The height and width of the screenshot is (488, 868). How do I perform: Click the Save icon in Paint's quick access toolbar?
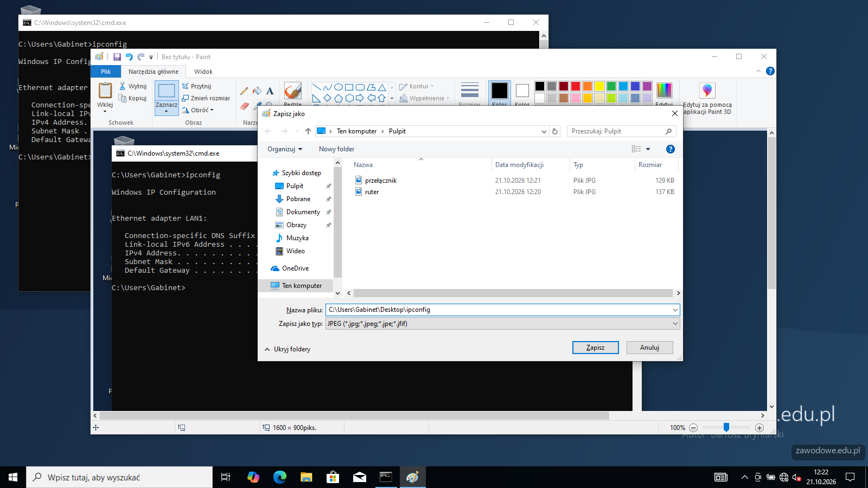click(x=117, y=57)
